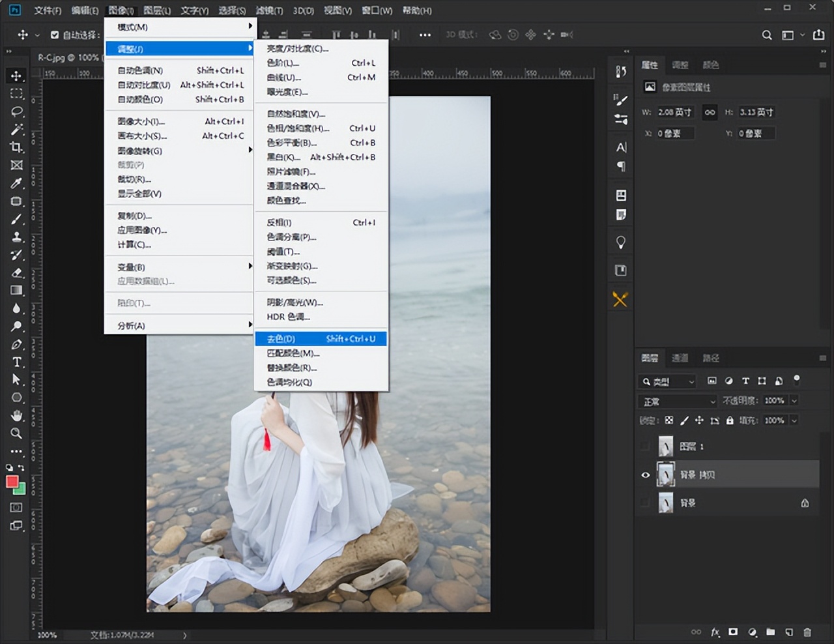834x644 pixels.
Task: Switch to the 通道 channels tab
Action: coord(680,358)
